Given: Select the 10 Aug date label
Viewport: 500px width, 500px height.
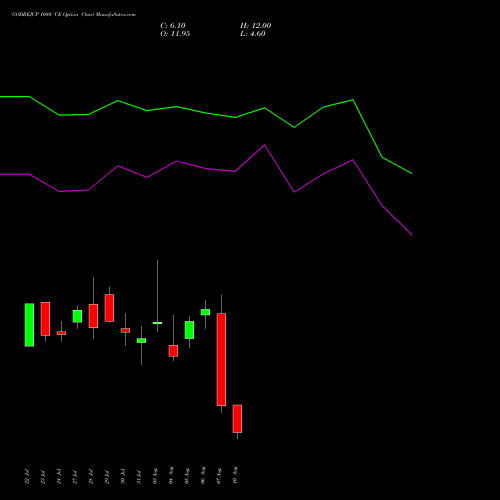Looking at the screenshot, I should [235, 475].
